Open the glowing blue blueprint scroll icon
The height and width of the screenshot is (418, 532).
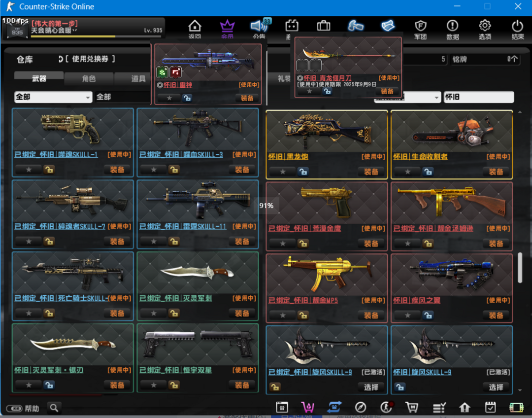(388, 26)
